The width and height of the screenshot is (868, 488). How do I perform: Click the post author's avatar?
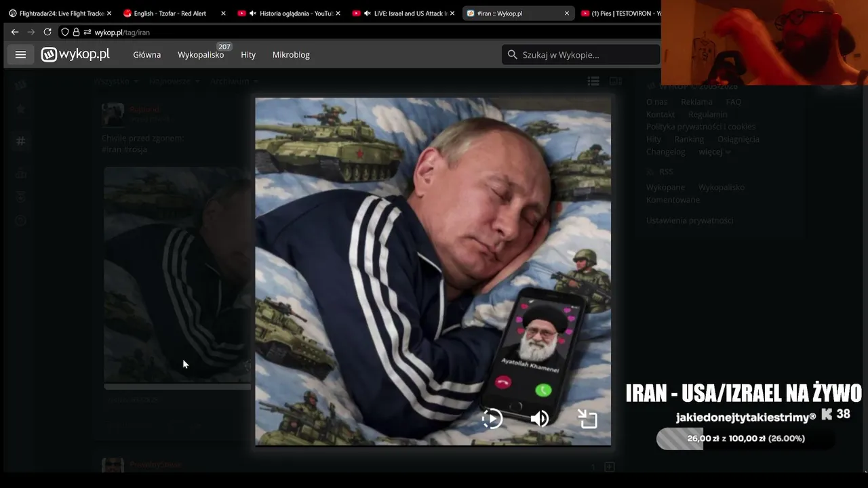(x=113, y=114)
